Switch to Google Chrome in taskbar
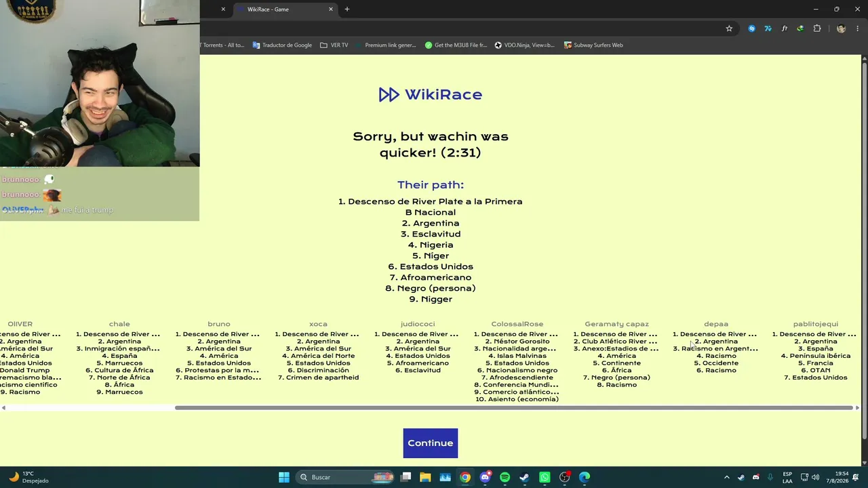Viewport: 868px width, 488px height. click(465, 477)
